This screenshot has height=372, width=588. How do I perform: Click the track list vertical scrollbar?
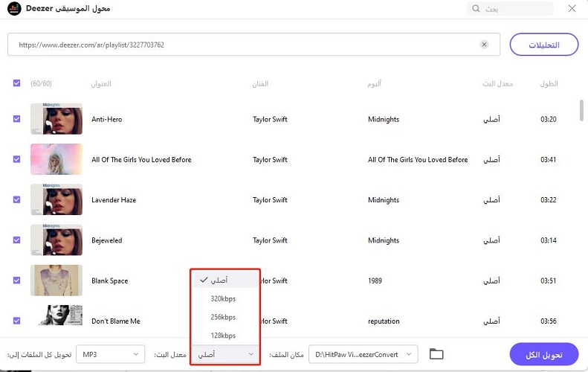(581, 110)
